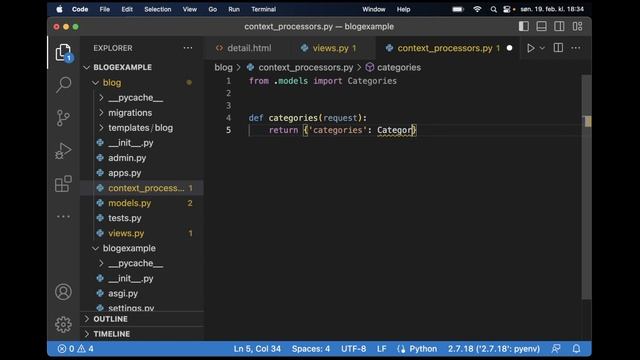Open the Manage gear icon
The image size is (640, 360).
point(63,324)
